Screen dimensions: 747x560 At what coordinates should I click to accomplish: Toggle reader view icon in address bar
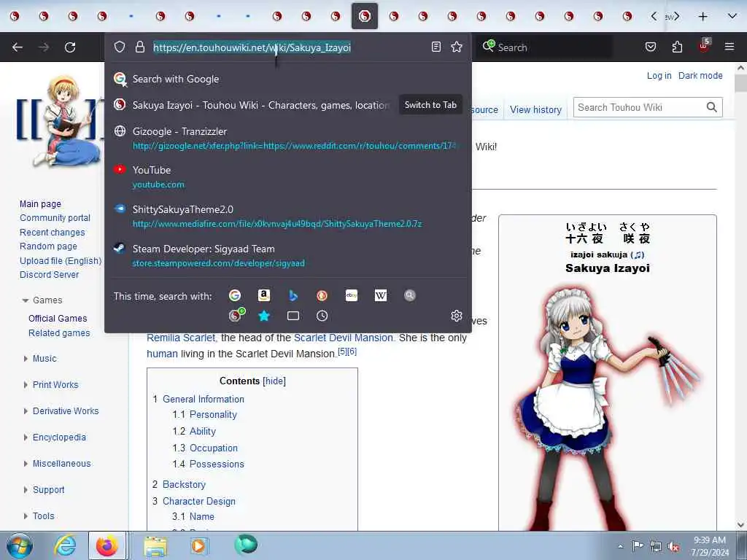point(436,47)
